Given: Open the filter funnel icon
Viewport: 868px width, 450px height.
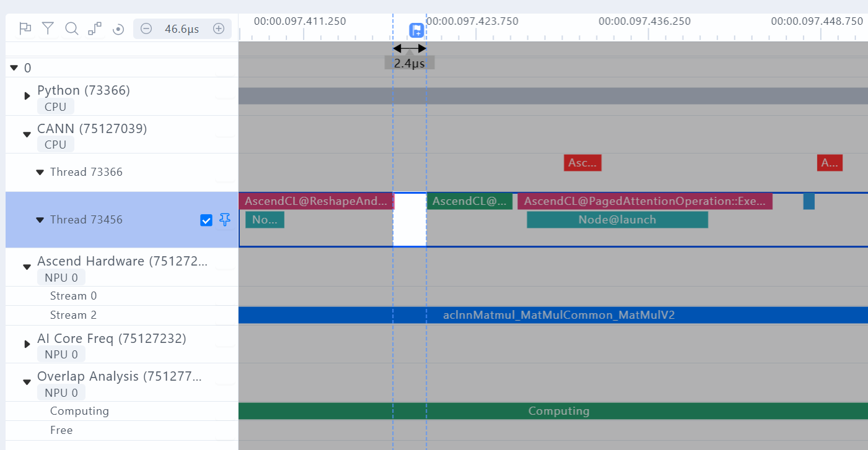Looking at the screenshot, I should (x=48, y=28).
